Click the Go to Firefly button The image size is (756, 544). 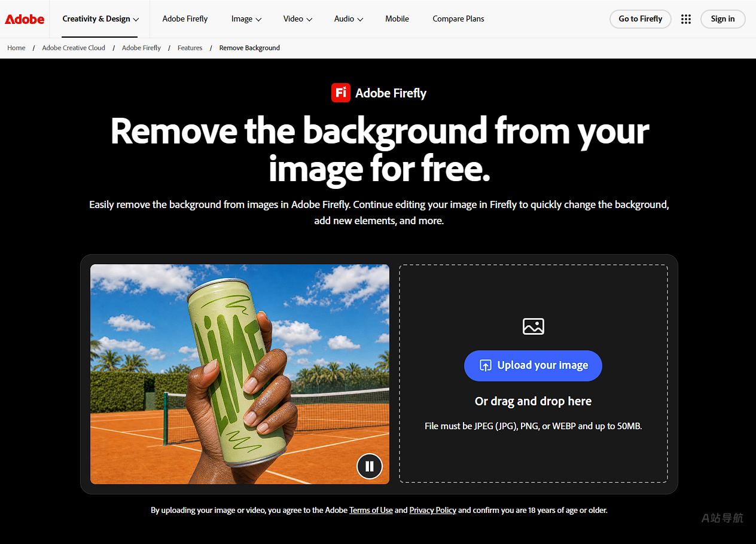(641, 19)
